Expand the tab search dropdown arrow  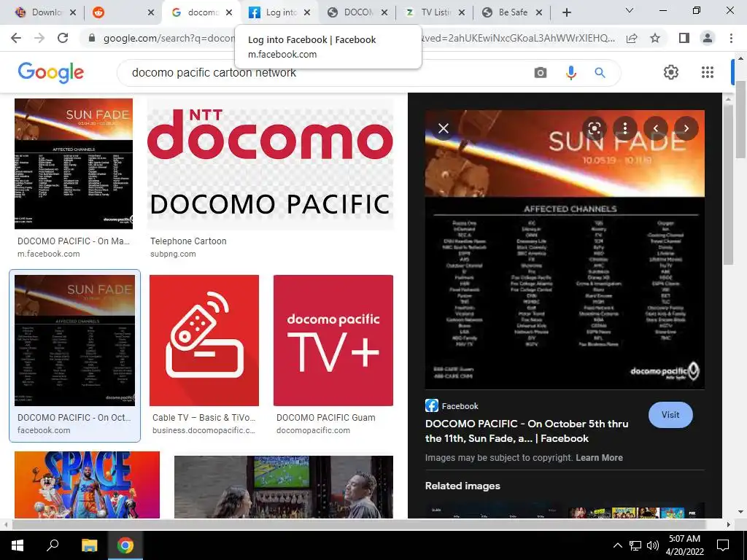pyautogui.click(x=630, y=10)
